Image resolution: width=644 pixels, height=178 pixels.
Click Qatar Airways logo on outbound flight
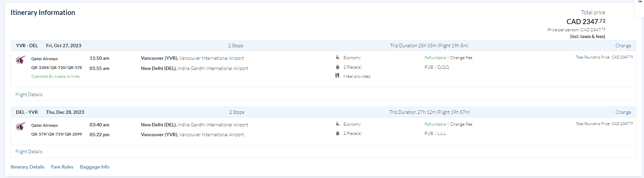21,60
